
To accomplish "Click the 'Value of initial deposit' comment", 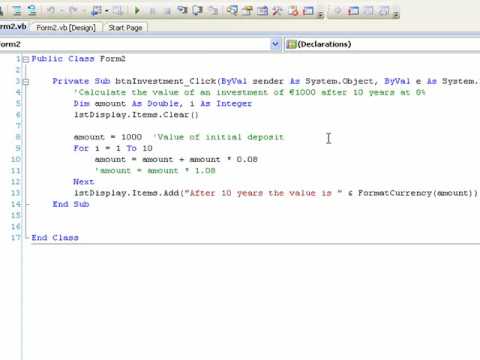I will [x=219, y=137].
